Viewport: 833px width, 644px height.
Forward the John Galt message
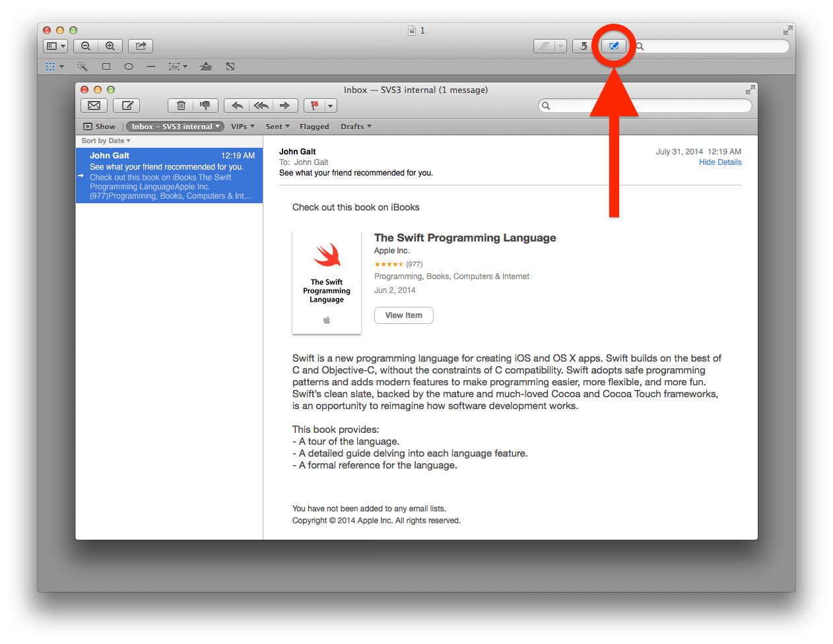pos(284,105)
